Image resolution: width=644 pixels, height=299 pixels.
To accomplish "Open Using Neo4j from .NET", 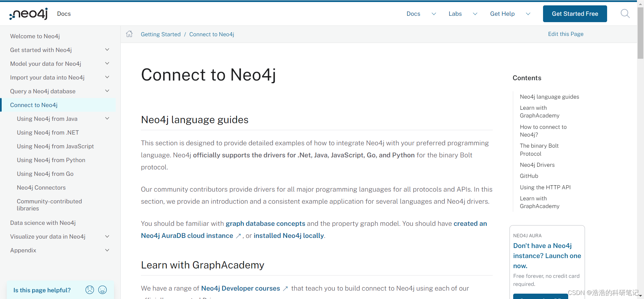I will coord(48,133).
